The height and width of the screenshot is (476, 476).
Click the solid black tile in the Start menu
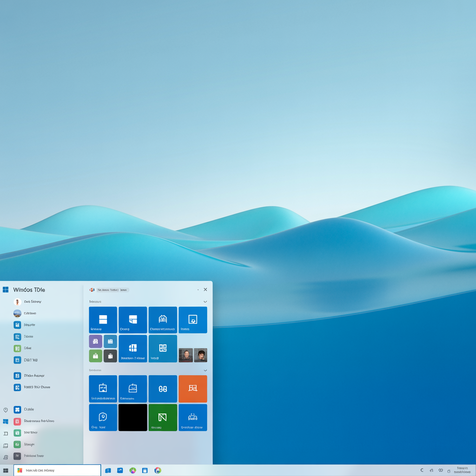(132, 417)
